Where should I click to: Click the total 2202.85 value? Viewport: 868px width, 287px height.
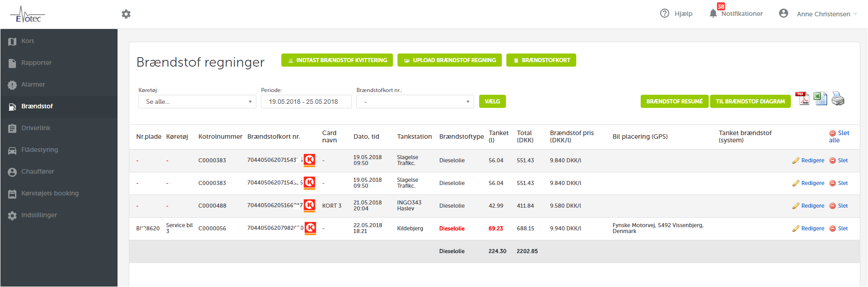tap(527, 251)
